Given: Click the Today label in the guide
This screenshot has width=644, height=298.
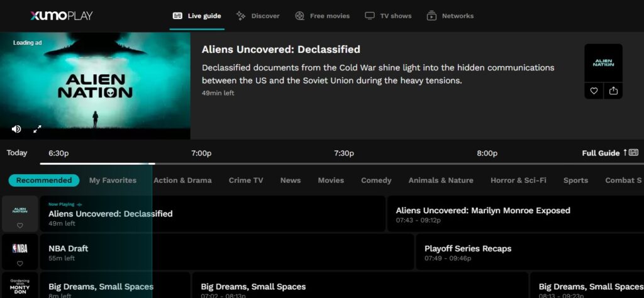Looking at the screenshot, I should (17, 153).
